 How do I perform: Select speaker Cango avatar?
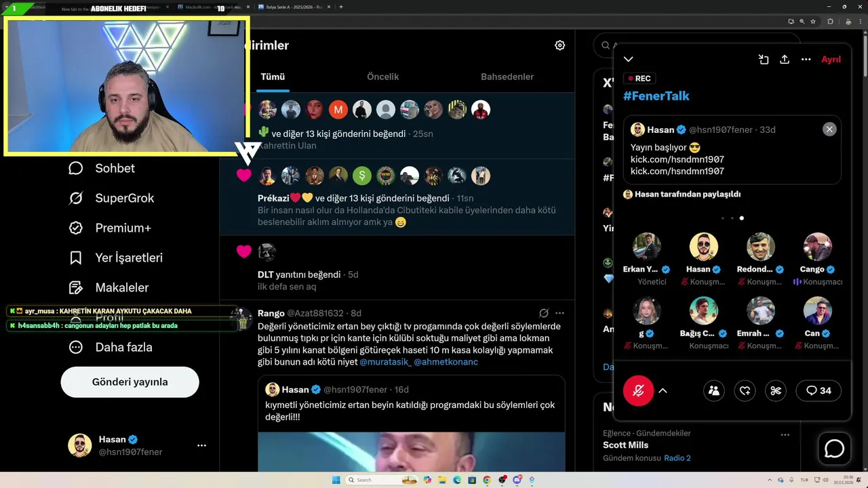[817, 247]
